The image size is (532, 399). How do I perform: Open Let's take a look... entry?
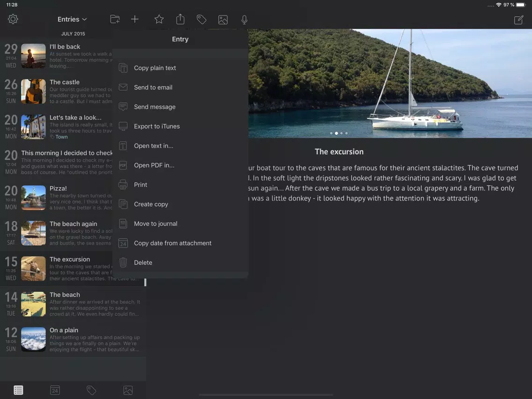[56, 127]
